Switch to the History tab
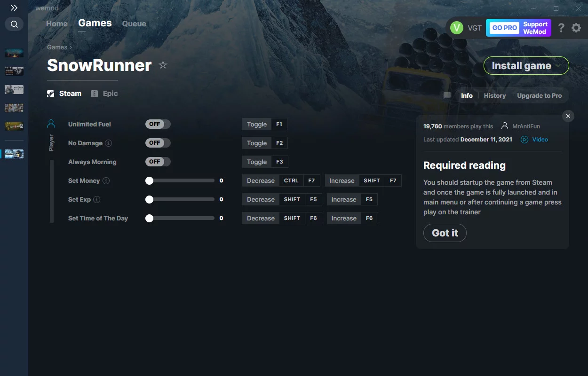588x376 pixels. tap(495, 95)
